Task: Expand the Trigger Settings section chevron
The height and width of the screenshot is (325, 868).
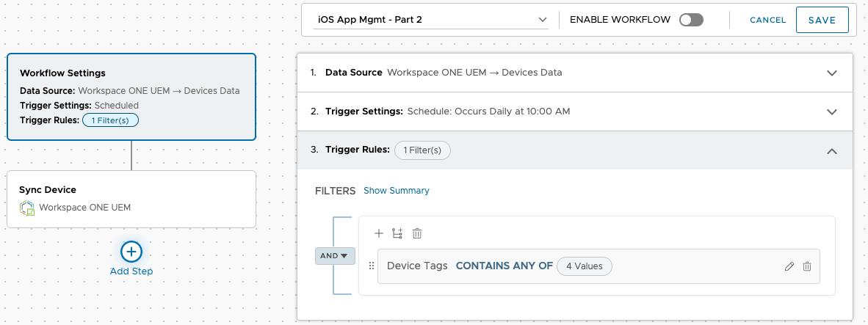Action: click(831, 112)
